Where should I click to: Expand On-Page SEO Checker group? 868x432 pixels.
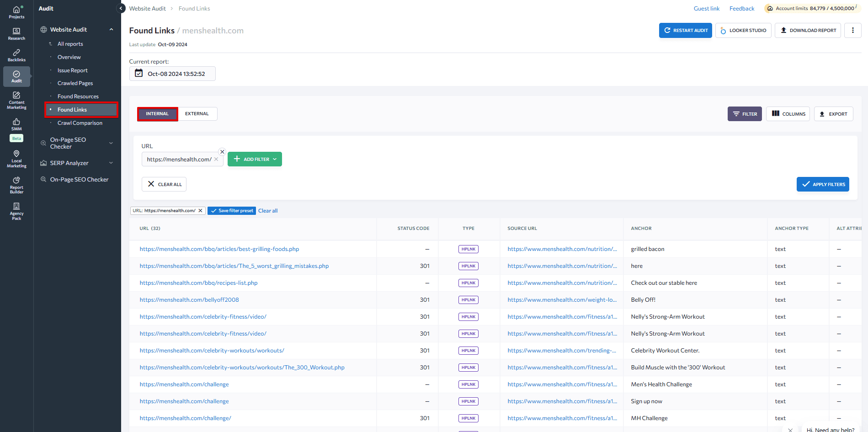pyautogui.click(x=111, y=143)
